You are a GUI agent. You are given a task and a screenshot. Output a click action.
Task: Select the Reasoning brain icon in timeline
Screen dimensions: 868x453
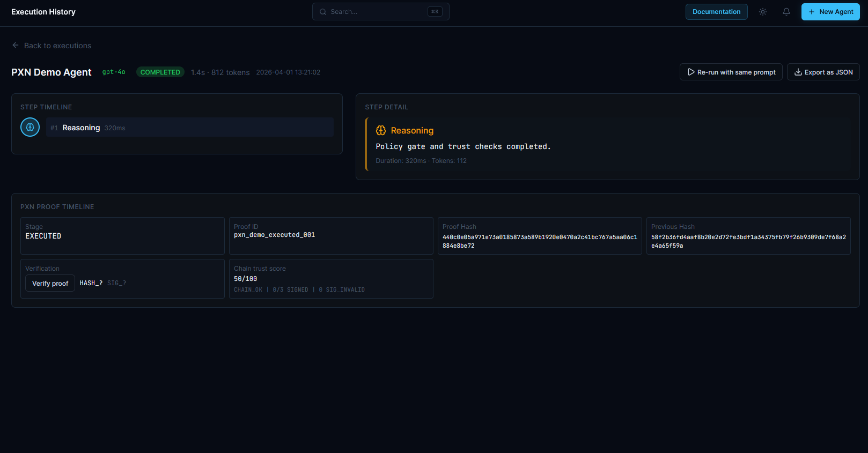[x=30, y=127]
